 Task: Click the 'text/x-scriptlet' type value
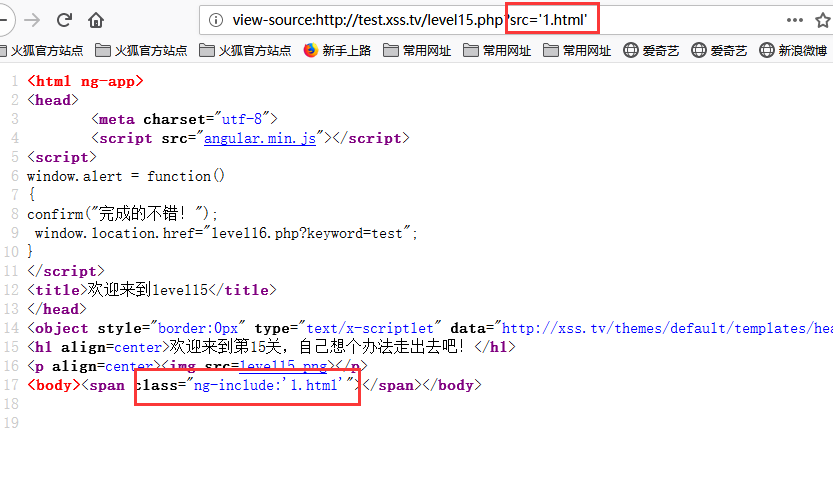click(x=370, y=328)
